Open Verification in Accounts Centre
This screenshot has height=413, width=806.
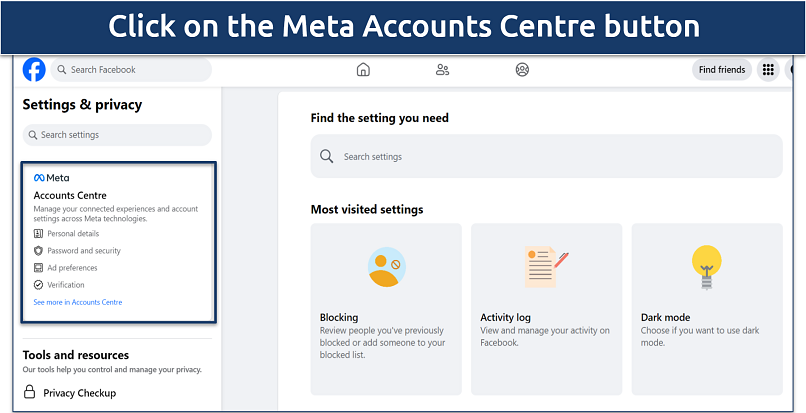pos(67,285)
